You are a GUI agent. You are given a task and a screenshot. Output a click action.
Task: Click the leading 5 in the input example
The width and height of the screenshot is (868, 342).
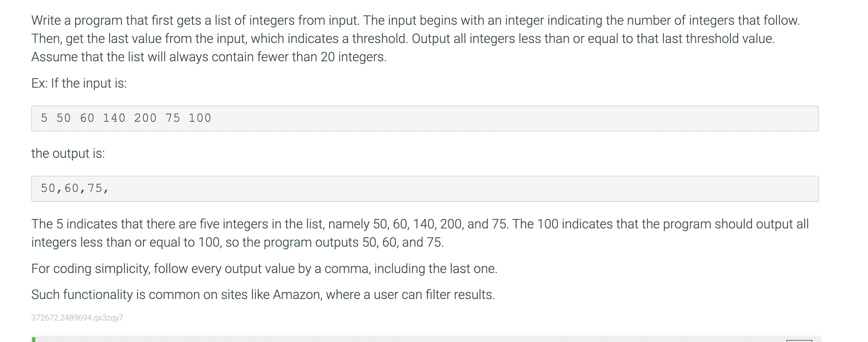point(44,118)
